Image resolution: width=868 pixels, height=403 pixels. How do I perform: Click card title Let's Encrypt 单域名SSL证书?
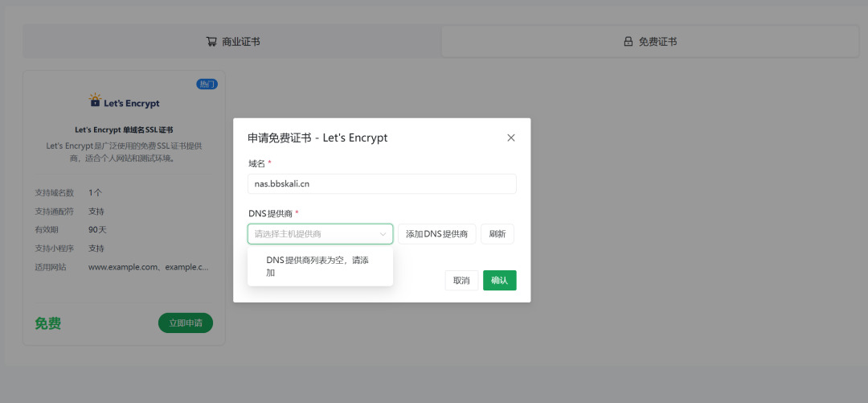coord(124,130)
